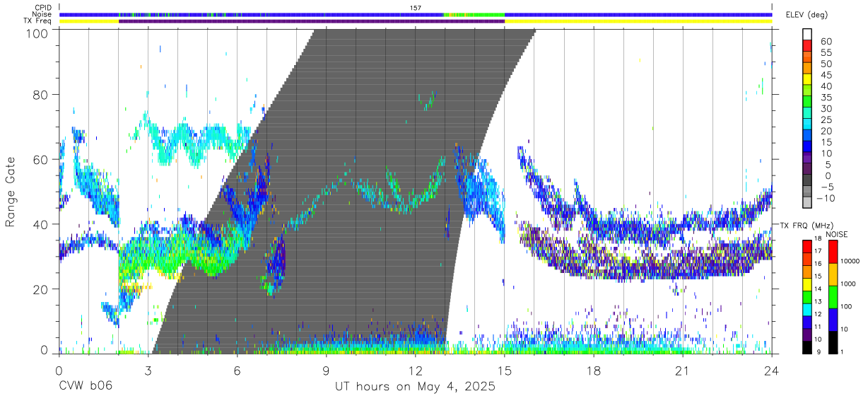The width and height of the screenshot is (868, 401).
Task: Click the black 9 MHz frequency swatch
Action: tap(807, 347)
